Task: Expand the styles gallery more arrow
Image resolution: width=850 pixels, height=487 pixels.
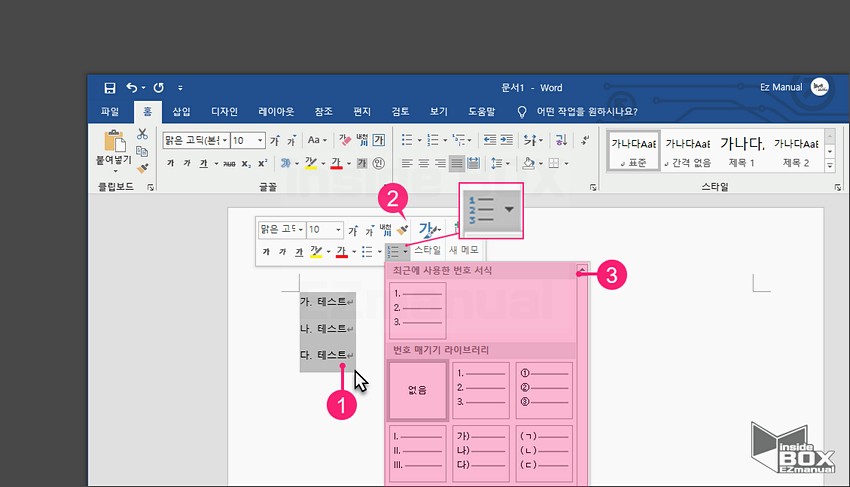Action: (830, 167)
